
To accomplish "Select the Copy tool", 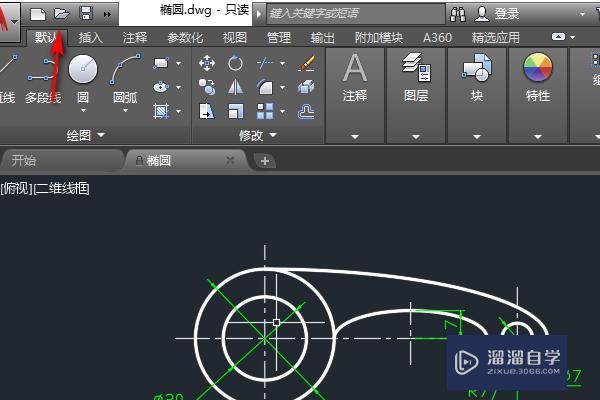I will click(x=207, y=87).
